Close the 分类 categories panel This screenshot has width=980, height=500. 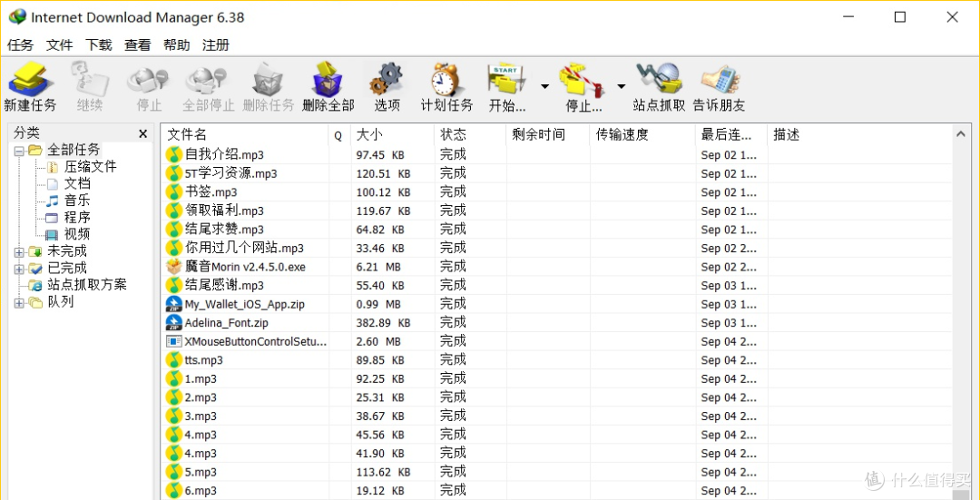click(x=143, y=133)
